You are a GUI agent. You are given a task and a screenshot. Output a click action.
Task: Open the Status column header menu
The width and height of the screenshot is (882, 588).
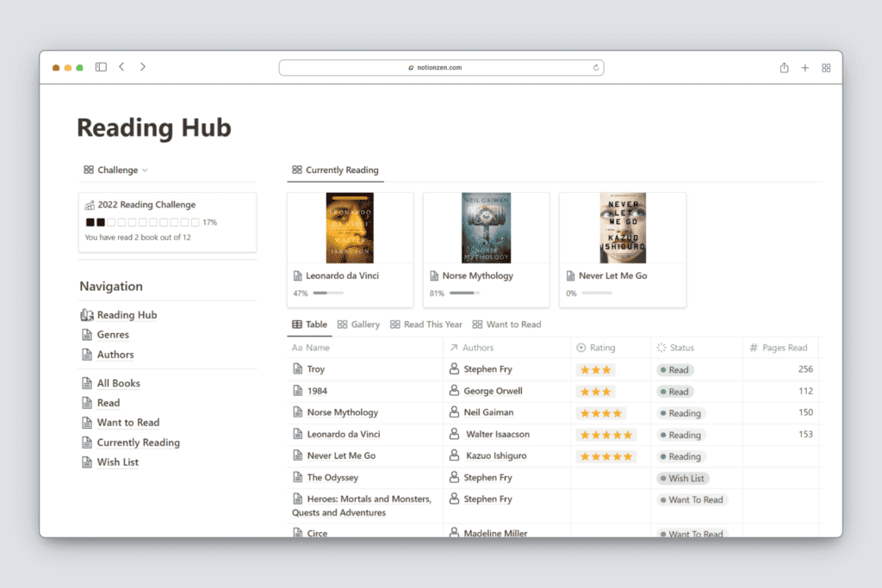pyautogui.click(x=681, y=348)
